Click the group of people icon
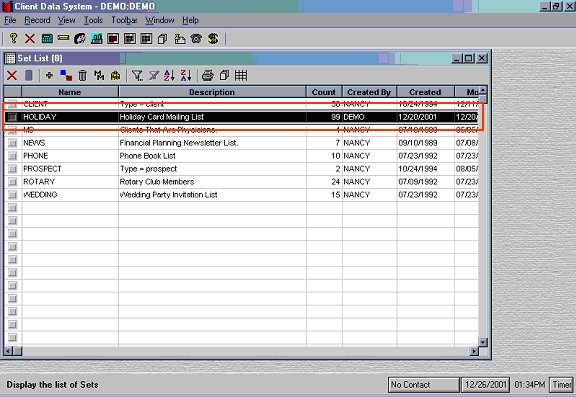 [97, 38]
